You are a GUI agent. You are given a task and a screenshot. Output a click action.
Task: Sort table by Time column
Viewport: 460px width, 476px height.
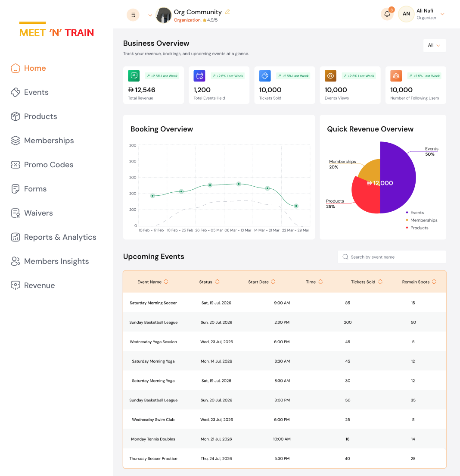click(x=320, y=282)
